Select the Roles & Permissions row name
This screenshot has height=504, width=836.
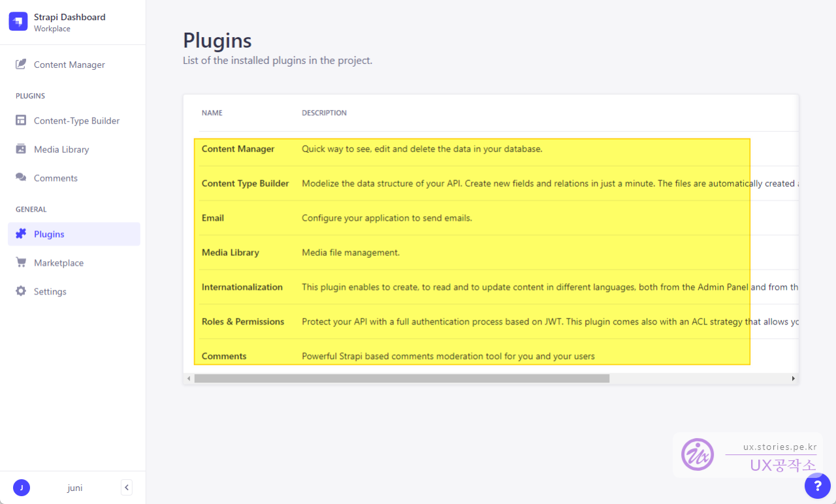point(243,322)
